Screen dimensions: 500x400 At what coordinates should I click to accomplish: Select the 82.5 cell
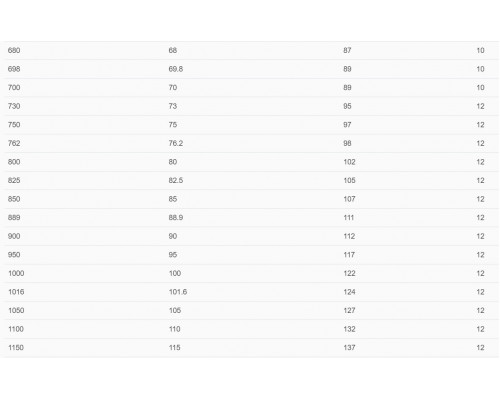[176, 180]
